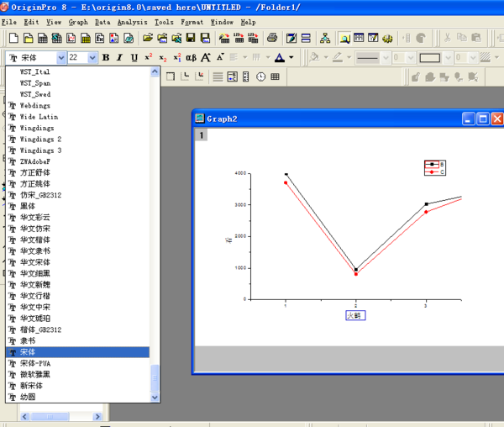
Task: Click the Add Time/Date clock icon
Action: tap(260, 76)
